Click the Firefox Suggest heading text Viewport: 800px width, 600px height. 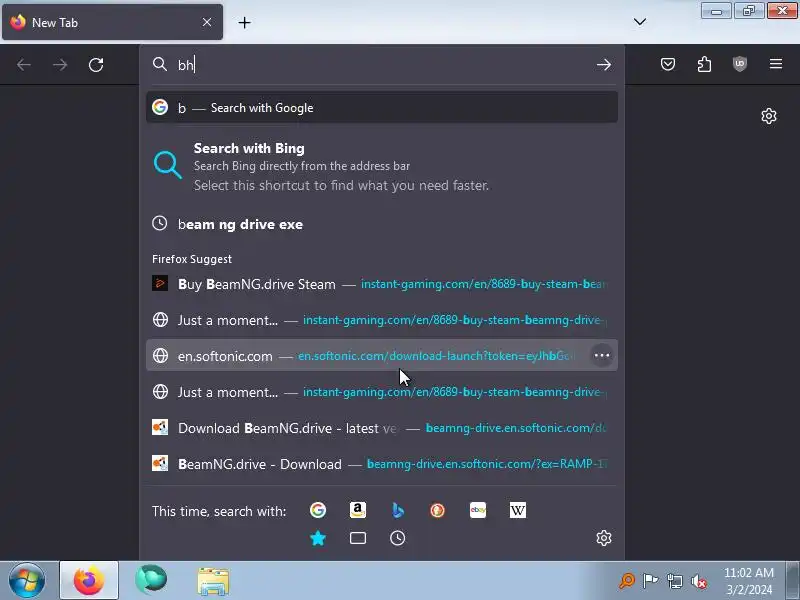pyautogui.click(x=192, y=259)
